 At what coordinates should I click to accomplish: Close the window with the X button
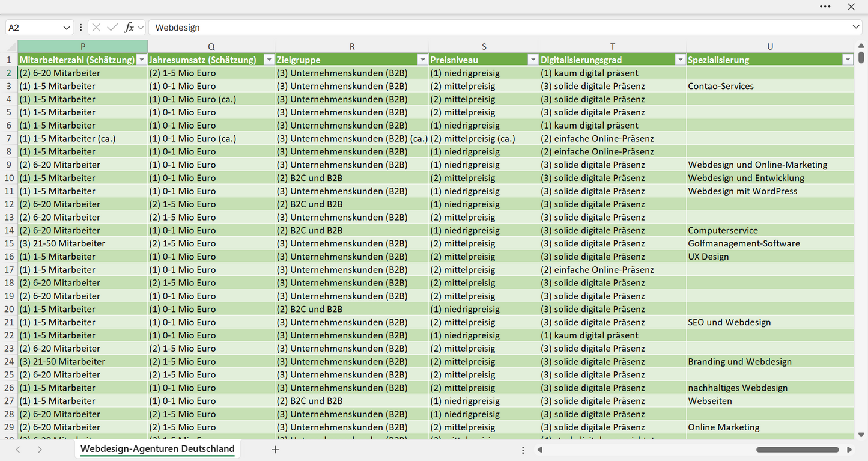851,7
